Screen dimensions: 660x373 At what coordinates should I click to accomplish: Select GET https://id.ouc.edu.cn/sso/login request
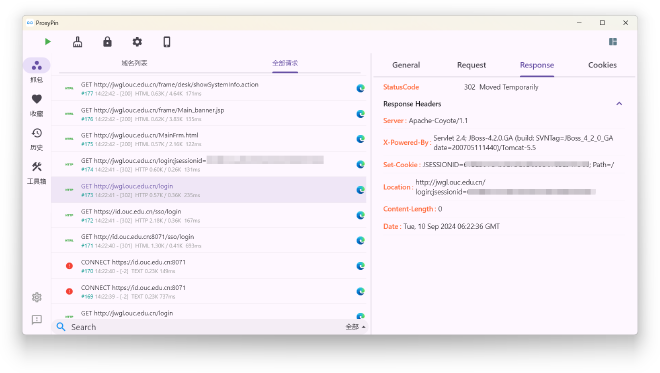point(209,215)
